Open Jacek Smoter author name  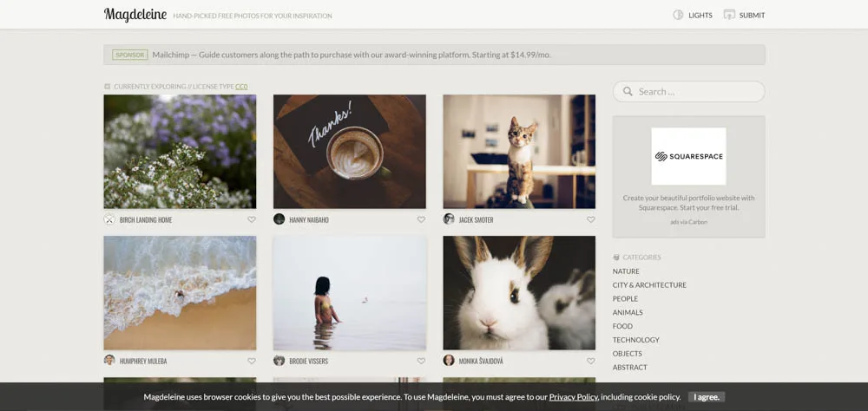(x=476, y=220)
